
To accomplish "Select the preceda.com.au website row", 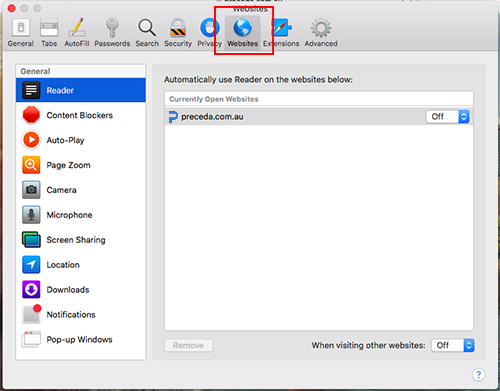I will (319, 117).
